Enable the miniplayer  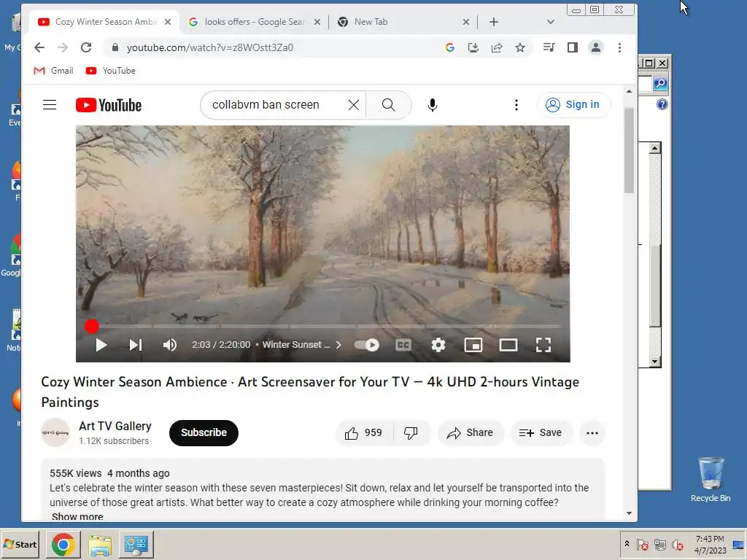pos(473,345)
